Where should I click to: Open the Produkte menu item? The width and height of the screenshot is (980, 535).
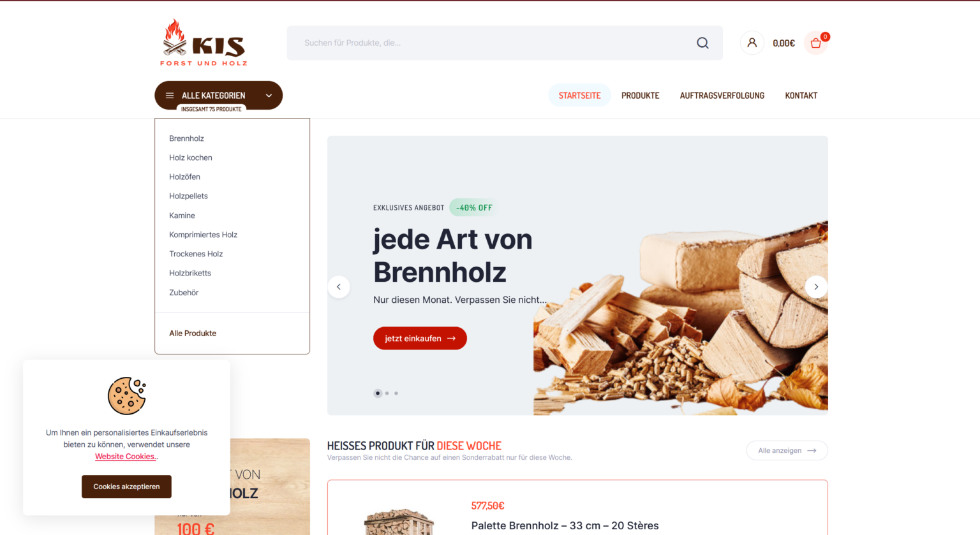tap(641, 96)
